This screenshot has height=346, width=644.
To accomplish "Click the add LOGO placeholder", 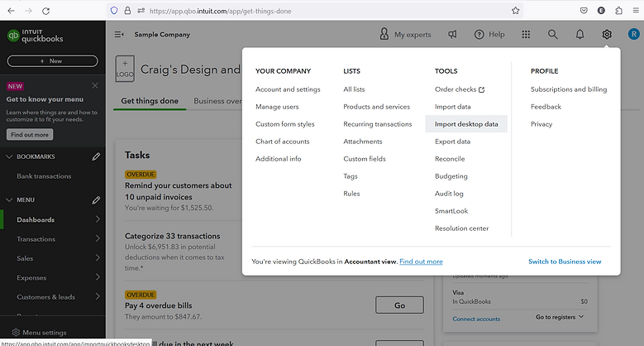I will pyautogui.click(x=125, y=69).
